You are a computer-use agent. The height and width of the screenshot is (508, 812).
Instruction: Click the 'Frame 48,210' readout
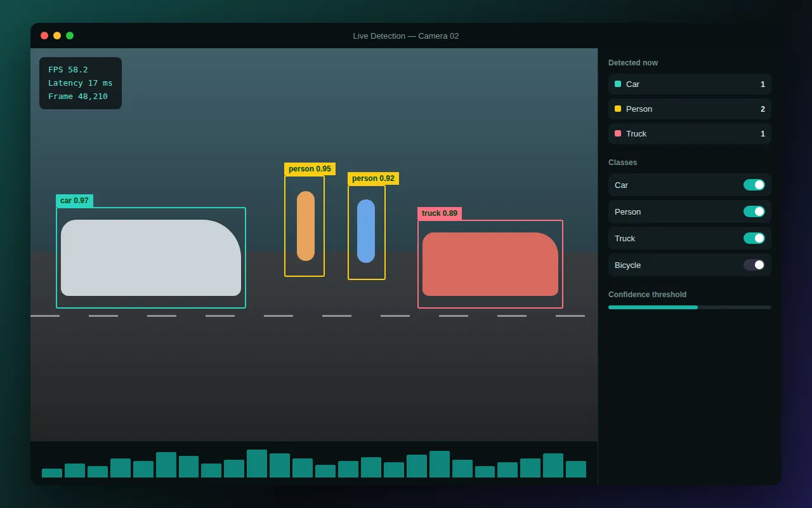click(x=78, y=97)
